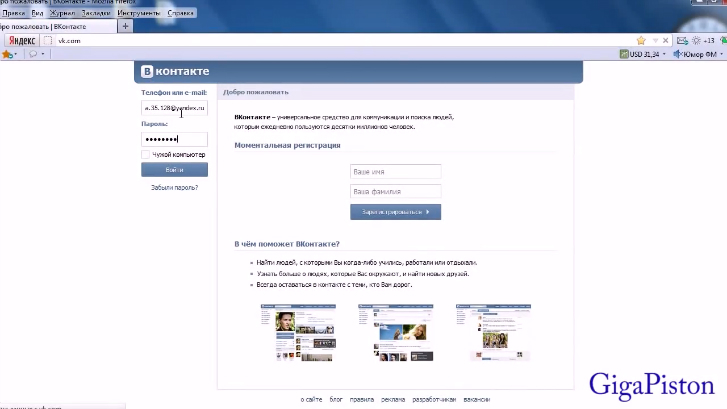Expand the Юмор ФМ radio dropdown arrow
Viewport: 727px width, 409px height.
721,54
